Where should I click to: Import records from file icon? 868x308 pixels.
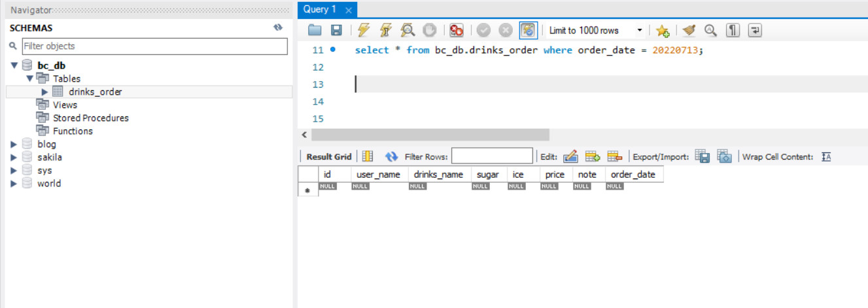click(x=724, y=156)
